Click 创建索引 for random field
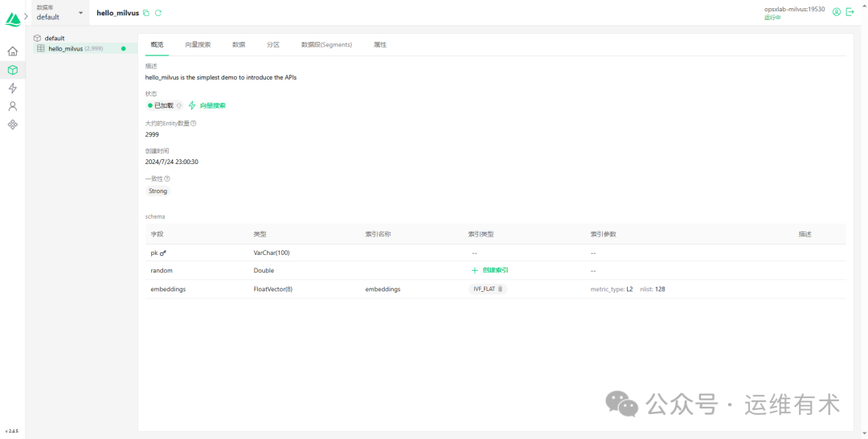Image resolution: width=868 pixels, height=439 pixels. (x=495, y=270)
